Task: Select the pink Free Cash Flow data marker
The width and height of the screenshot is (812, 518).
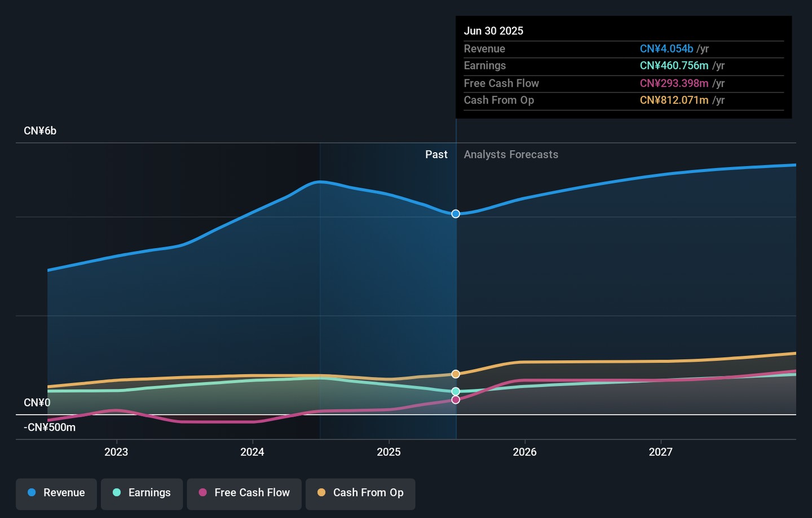Action: [456, 400]
